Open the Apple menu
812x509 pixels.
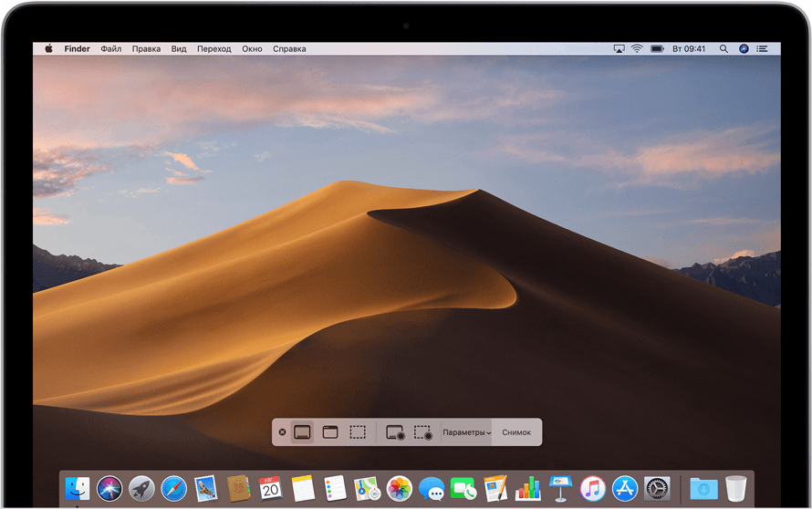click(x=48, y=48)
